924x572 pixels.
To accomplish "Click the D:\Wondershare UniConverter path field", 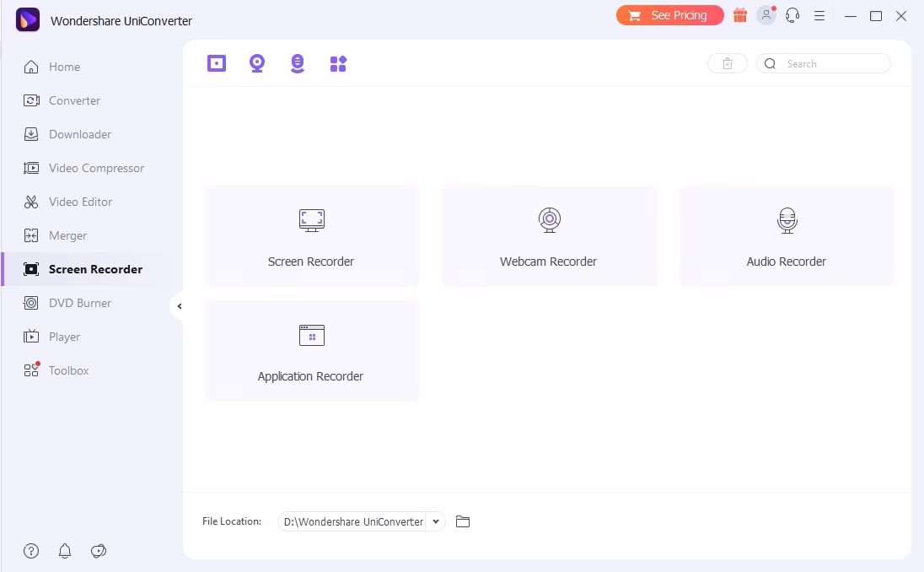I will point(353,521).
